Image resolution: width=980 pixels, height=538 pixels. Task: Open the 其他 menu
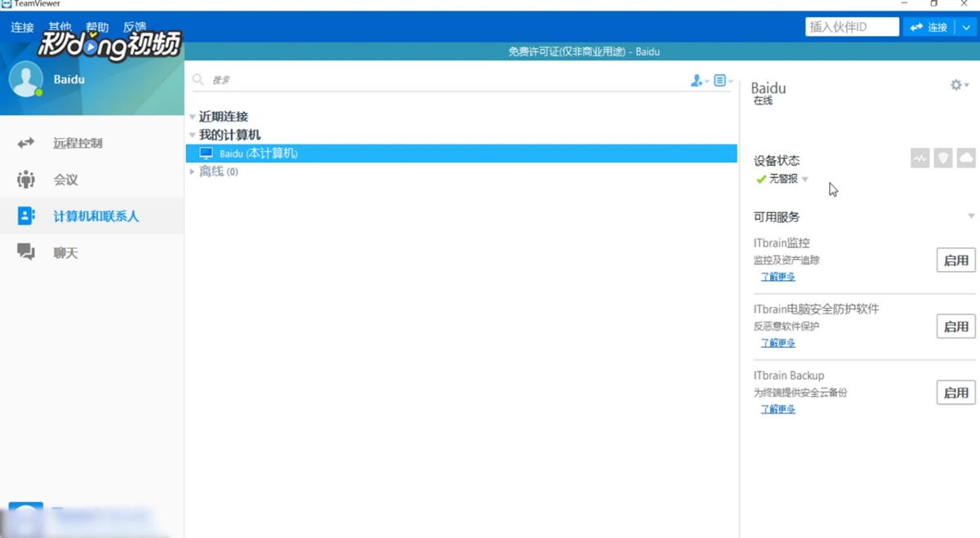click(x=60, y=28)
